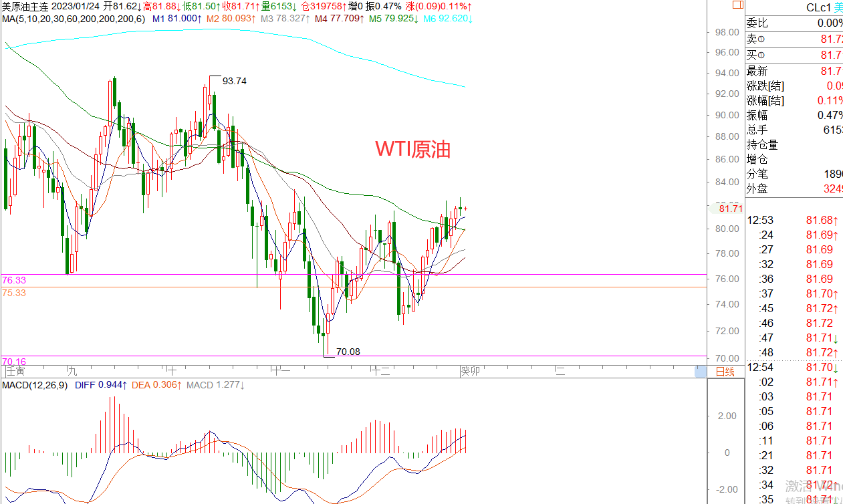
Task: Select the DIFF 0.944 value
Action: pos(100,385)
